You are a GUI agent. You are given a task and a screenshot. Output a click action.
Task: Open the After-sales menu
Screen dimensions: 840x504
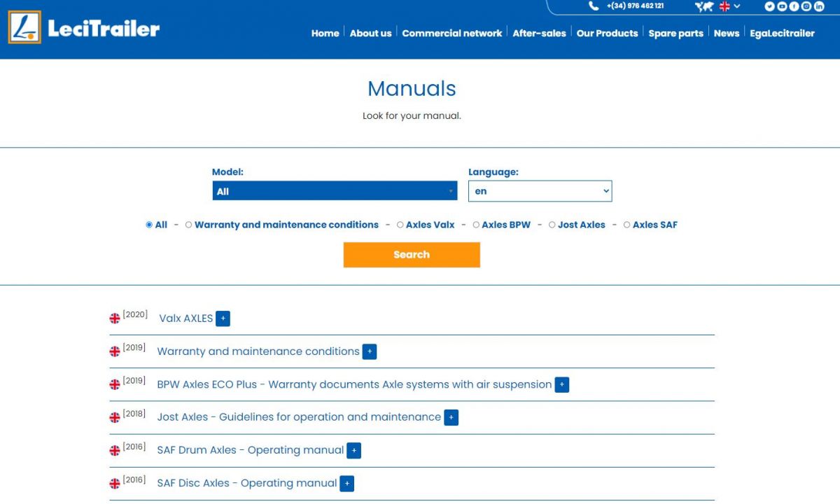[x=539, y=33]
